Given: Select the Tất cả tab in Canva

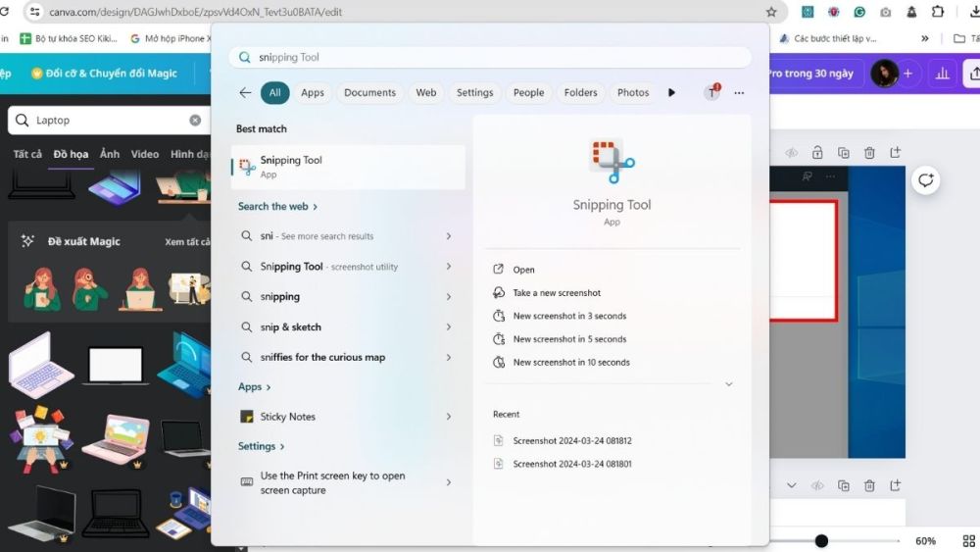Looking at the screenshot, I should (27, 154).
